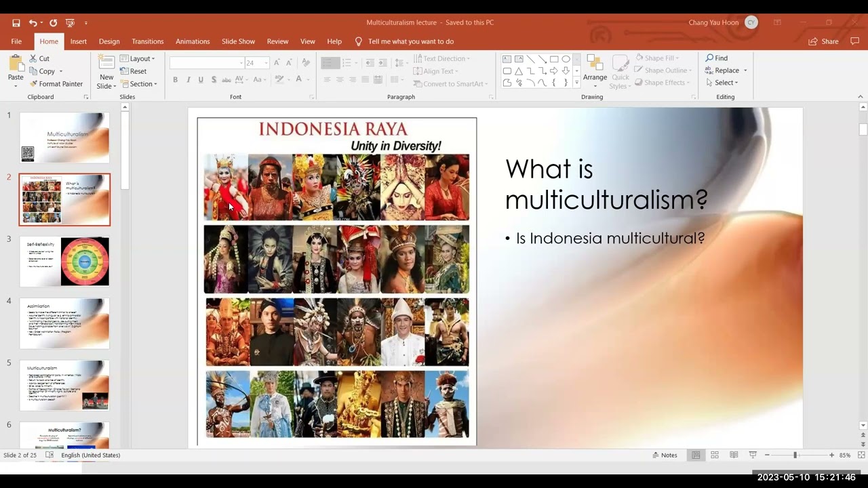Toggle the Notes pane in status bar
The image size is (868, 488).
[x=665, y=455]
